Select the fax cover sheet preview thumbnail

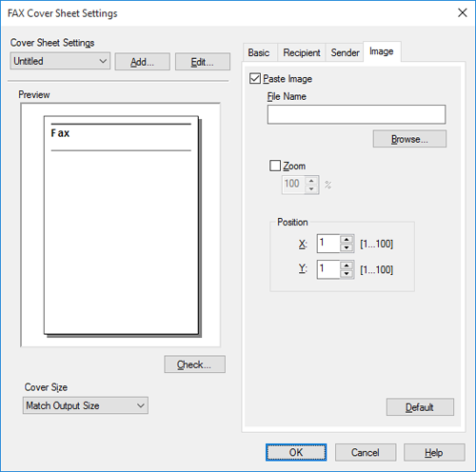coord(122,226)
